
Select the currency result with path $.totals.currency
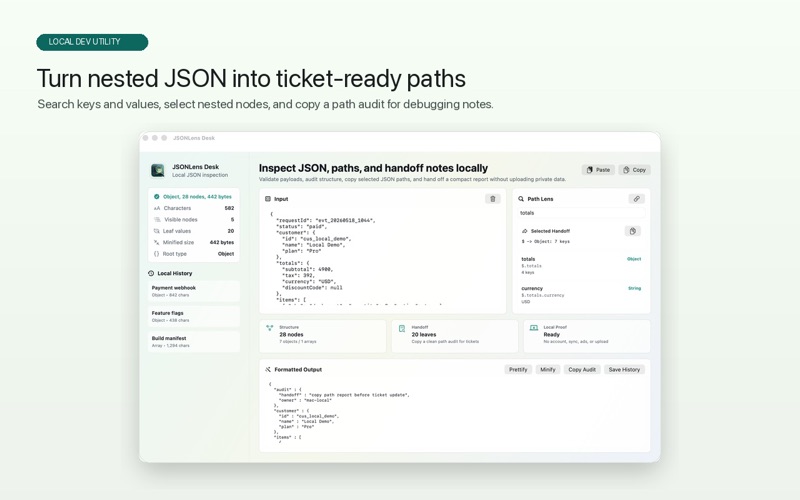(x=581, y=294)
